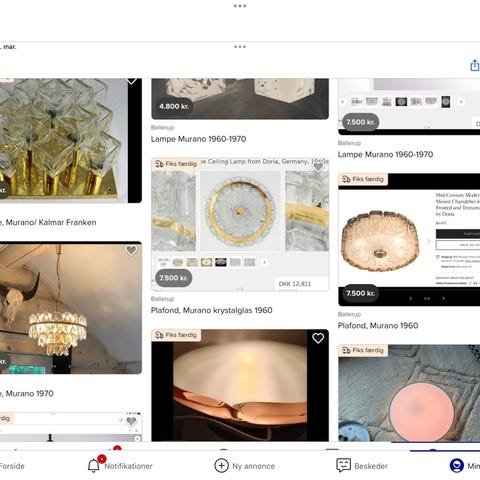480x480 pixels.
Task: Open listing Plafond, Murano 1960
Action: (x=378, y=326)
